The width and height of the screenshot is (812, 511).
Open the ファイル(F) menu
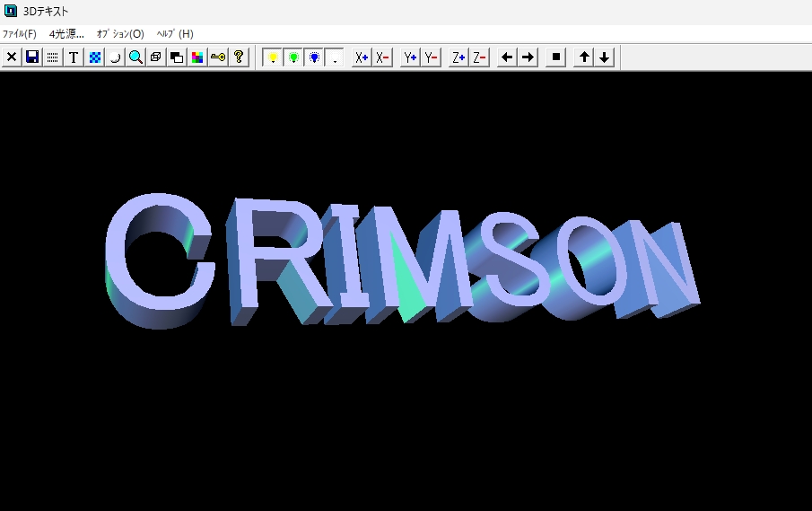(19, 34)
